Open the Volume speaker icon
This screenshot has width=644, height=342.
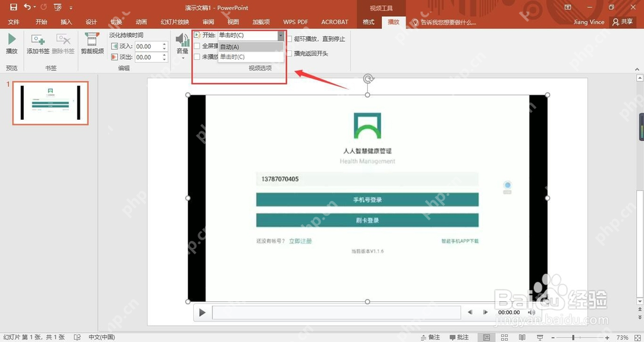coord(182,40)
